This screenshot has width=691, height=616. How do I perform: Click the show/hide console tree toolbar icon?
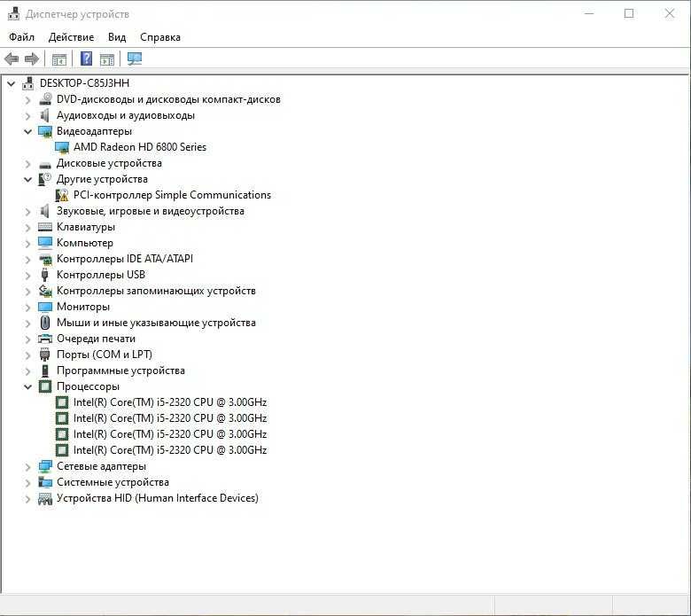(59, 59)
